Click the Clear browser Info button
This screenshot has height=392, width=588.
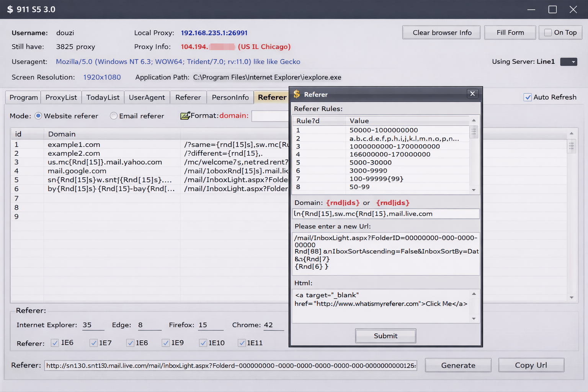pyautogui.click(x=441, y=33)
